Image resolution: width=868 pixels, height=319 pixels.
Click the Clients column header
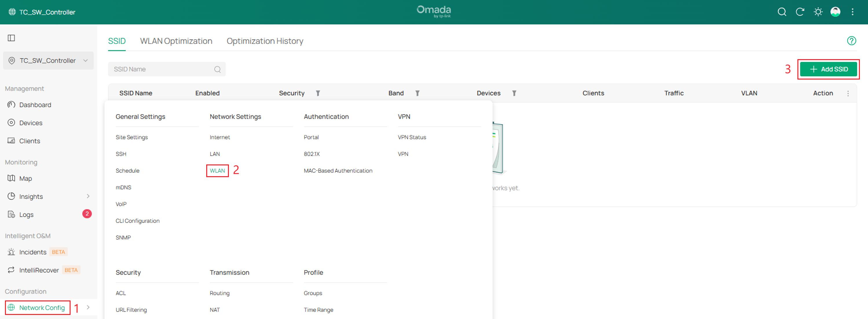click(x=593, y=93)
